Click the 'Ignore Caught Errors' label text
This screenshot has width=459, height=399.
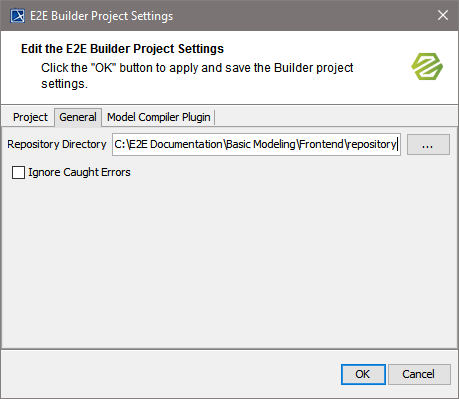coord(79,172)
